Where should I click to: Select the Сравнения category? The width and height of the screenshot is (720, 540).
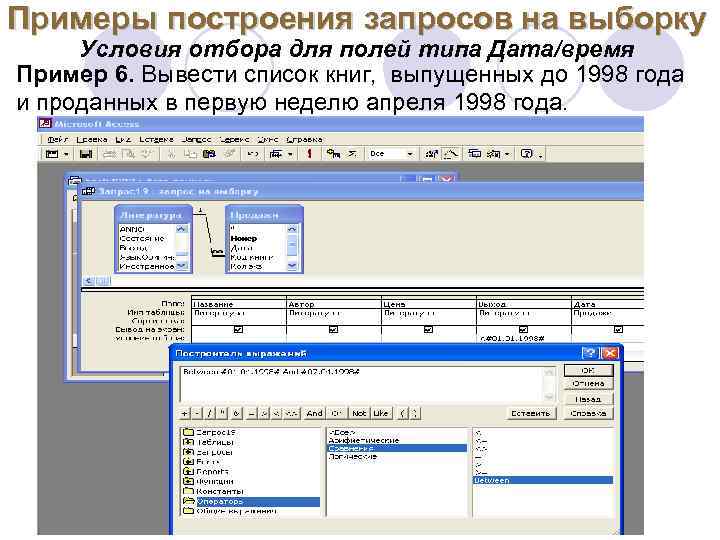click(397, 448)
